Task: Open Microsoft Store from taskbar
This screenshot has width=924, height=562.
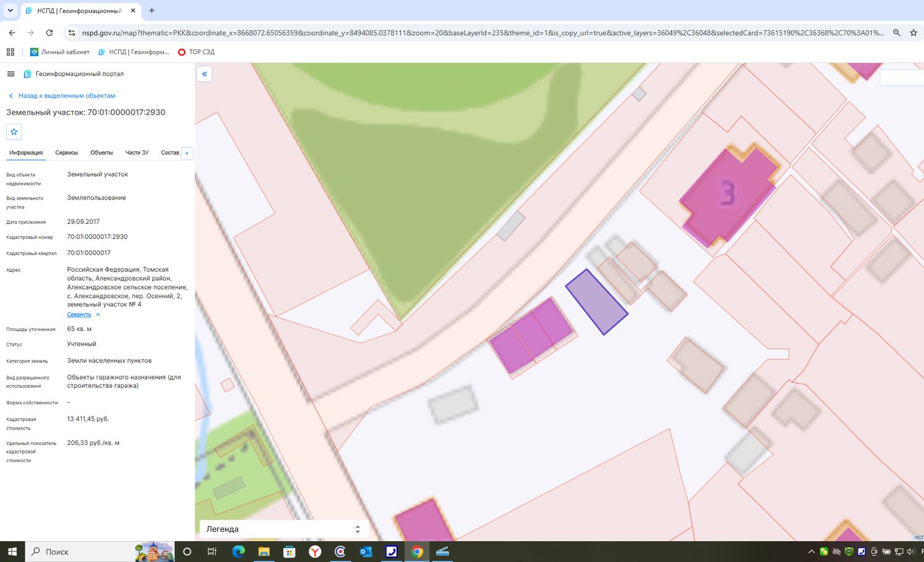Action: point(290,552)
